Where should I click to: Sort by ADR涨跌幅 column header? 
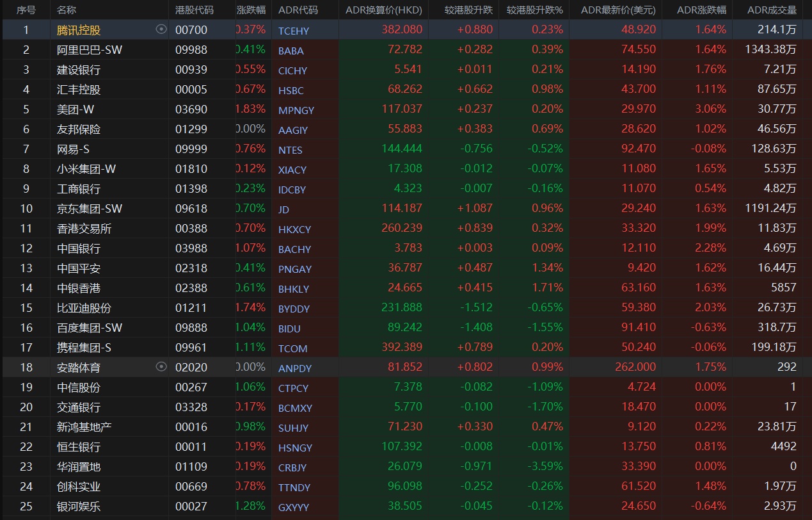tap(701, 10)
